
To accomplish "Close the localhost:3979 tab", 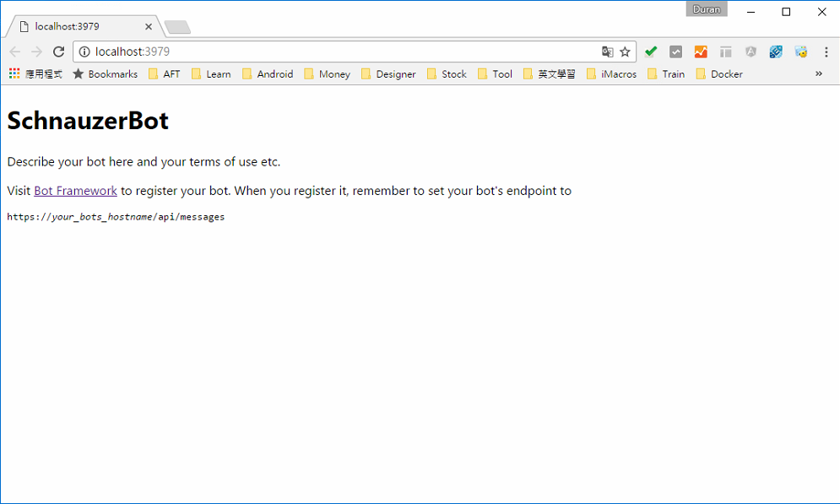I will click(149, 26).
